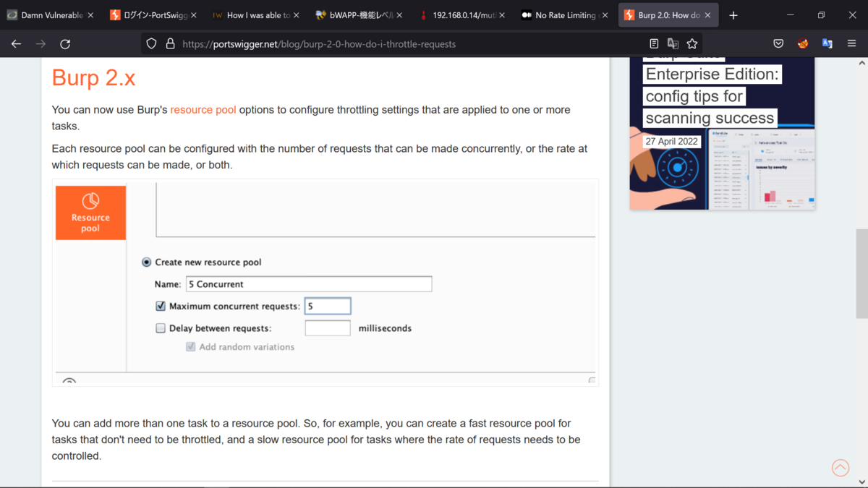This screenshot has height=488, width=868.
Task: Toggle Delay between requests checkbox
Action: coord(161,328)
